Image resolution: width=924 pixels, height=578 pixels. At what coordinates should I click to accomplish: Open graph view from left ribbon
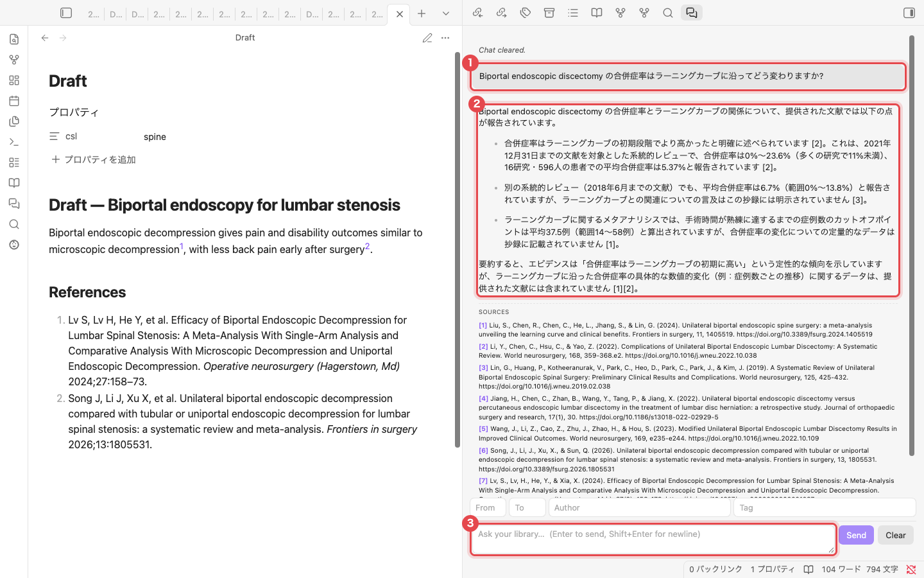pos(14,60)
